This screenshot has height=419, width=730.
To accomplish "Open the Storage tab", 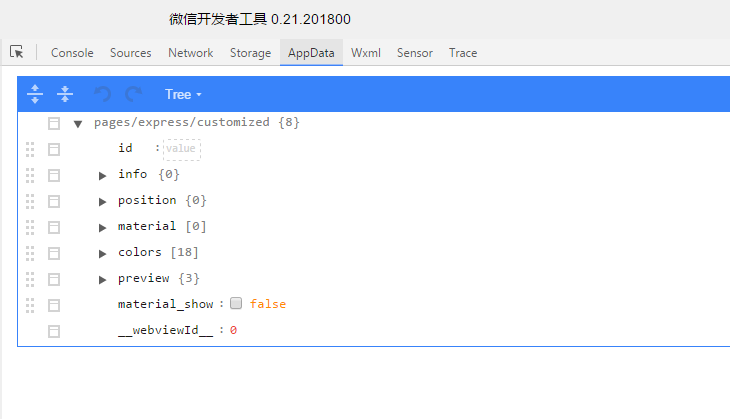I will point(250,53).
